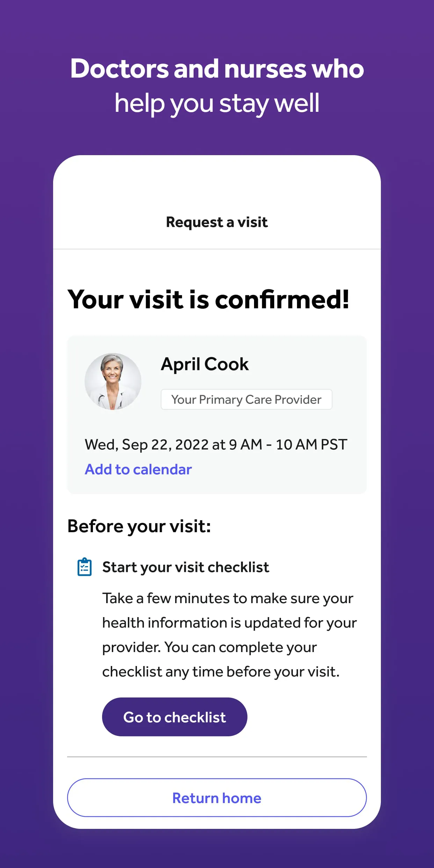This screenshot has width=434, height=868.
Task: Click the Before your visit heading
Action: pyautogui.click(x=139, y=526)
